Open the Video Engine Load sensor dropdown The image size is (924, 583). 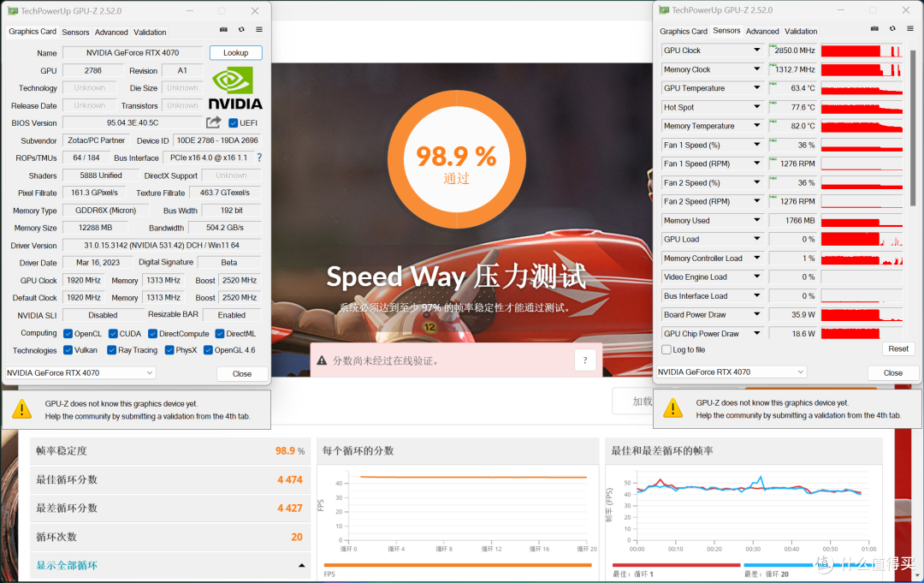pyautogui.click(x=756, y=277)
